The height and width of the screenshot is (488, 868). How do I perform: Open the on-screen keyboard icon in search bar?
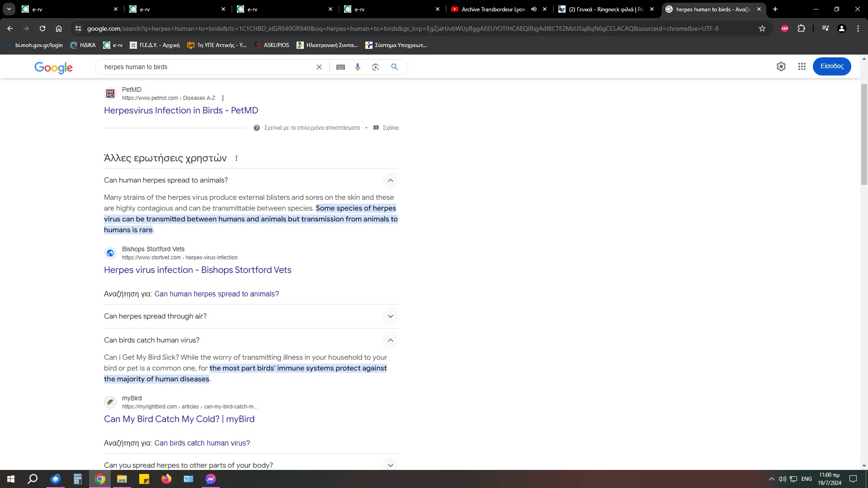341,67
